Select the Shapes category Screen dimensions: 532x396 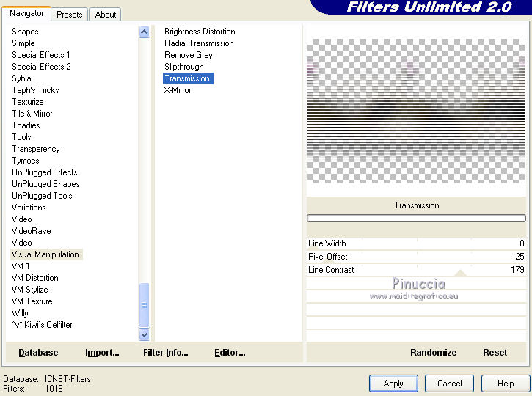tap(25, 32)
